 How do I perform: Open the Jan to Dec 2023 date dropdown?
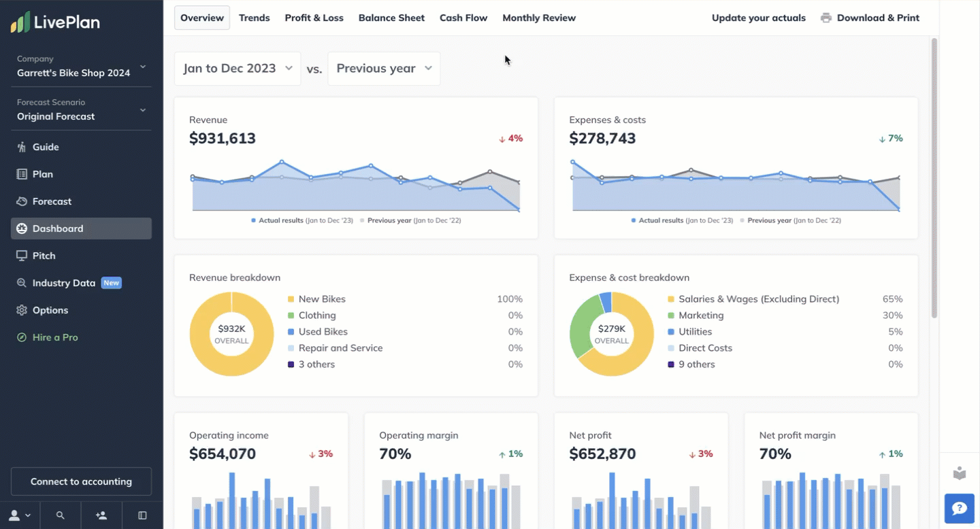[x=238, y=69]
